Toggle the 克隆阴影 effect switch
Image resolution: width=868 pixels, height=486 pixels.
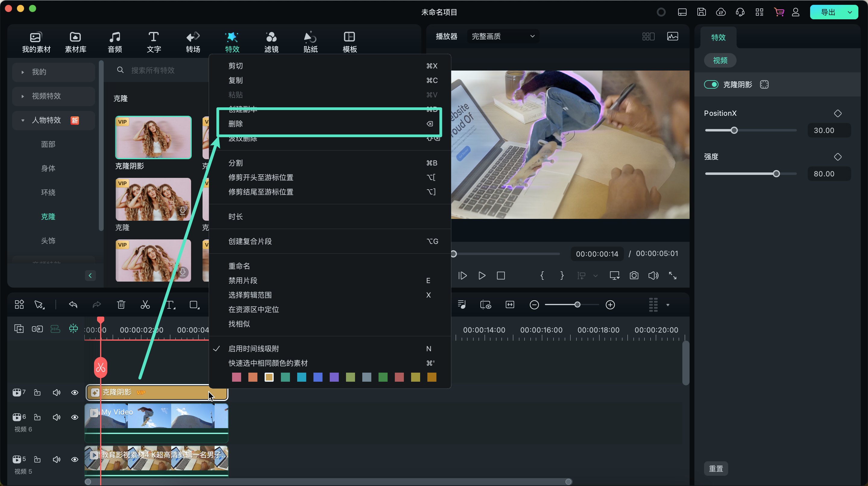(711, 85)
